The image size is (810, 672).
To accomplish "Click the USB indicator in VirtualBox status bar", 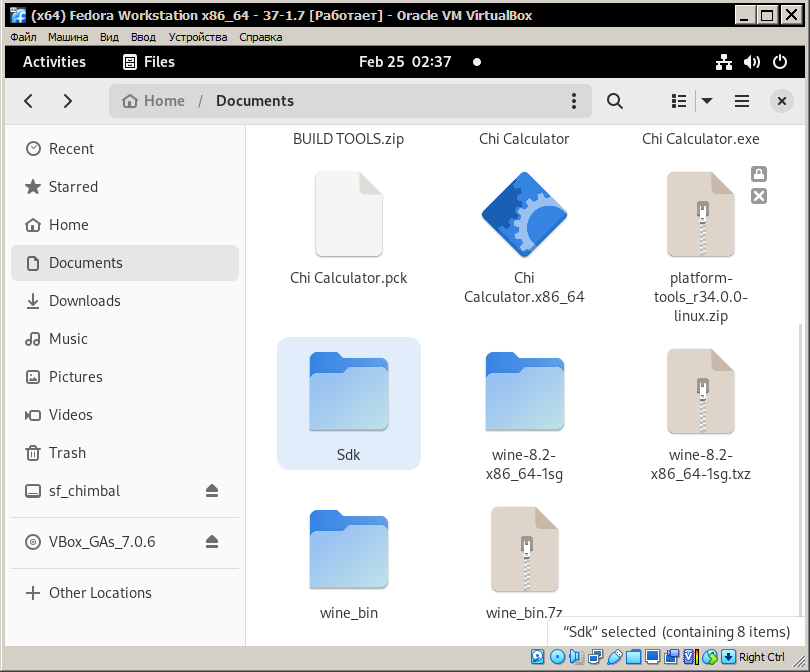I will point(614,657).
